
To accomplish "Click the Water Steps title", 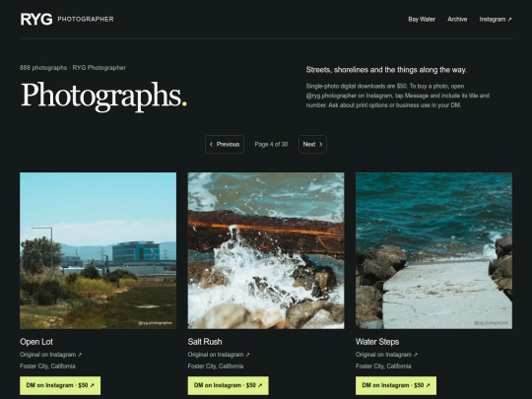I will pos(377,342).
